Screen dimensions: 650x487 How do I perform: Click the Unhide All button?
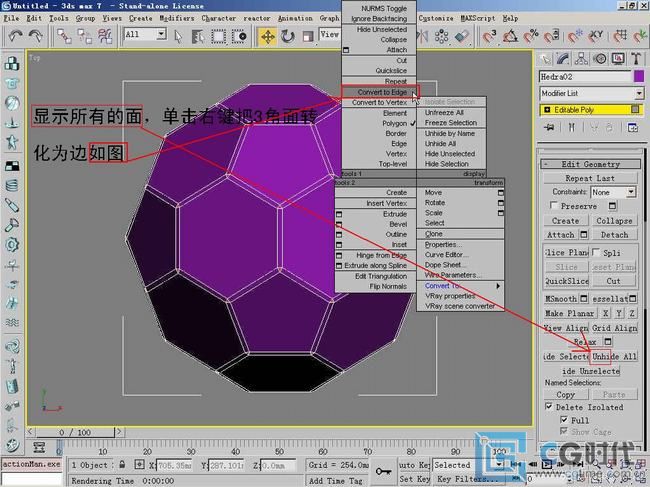[x=614, y=356]
